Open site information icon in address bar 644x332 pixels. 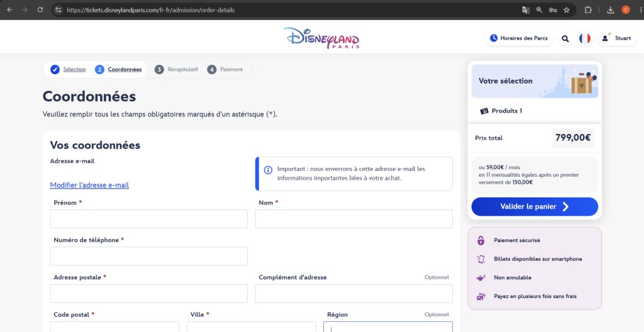pos(58,10)
